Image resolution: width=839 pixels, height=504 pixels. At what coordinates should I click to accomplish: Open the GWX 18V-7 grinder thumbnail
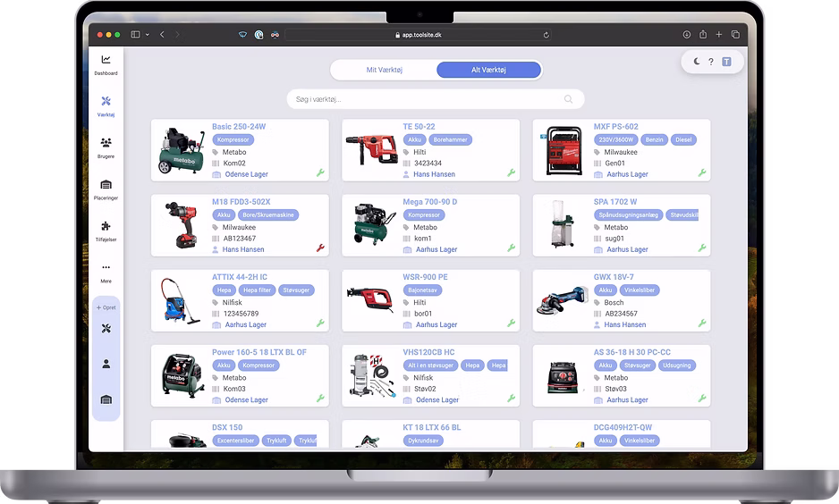563,301
